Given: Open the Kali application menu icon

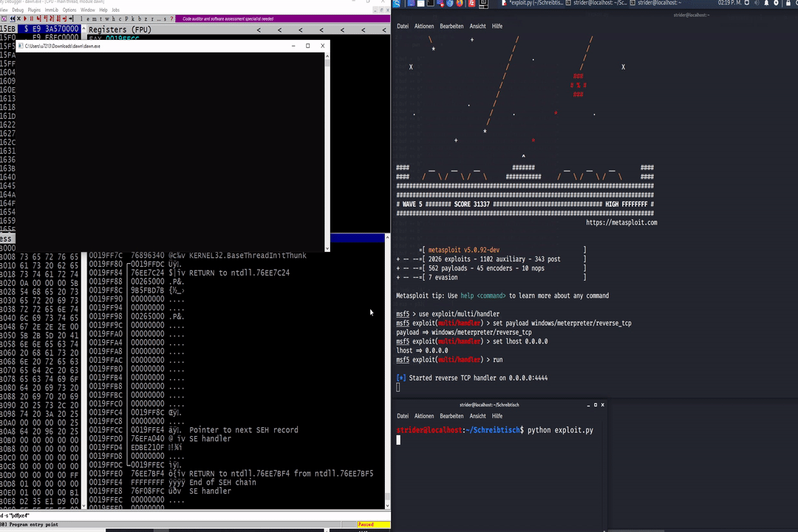Looking at the screenshot, I should tap(397, 3).
